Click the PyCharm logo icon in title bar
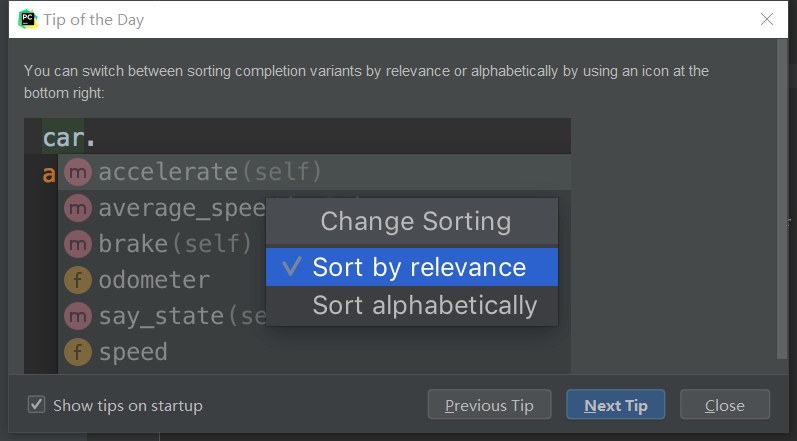 pos(27,19)
